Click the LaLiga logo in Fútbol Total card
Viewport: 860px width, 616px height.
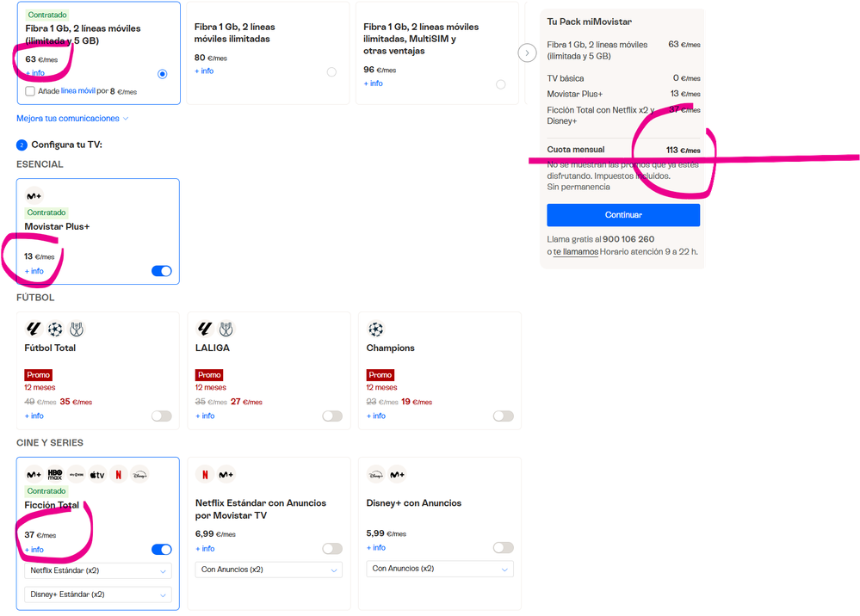click(34, 330)
